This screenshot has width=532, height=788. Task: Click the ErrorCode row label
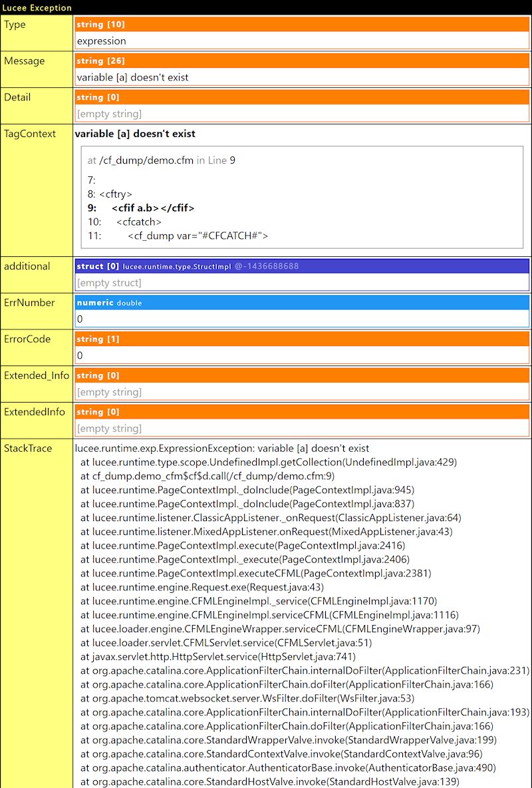[x=27, y=339]
